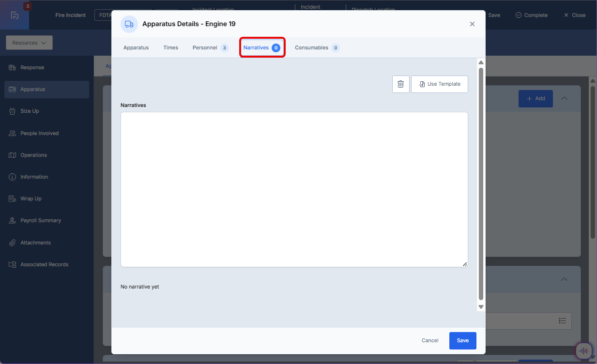Click the Operations map icon
Image resolution: width=597 pixels, height=364 pixels.
13,155
